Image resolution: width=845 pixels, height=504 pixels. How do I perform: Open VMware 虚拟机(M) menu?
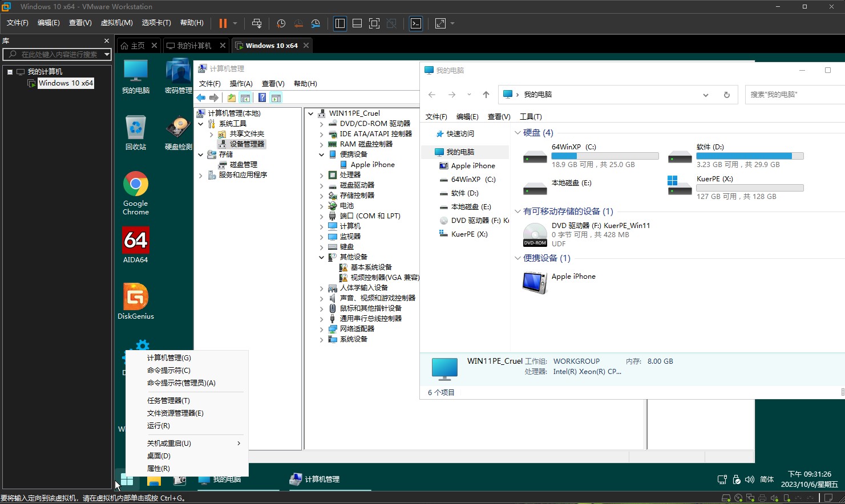pos(116,23)
